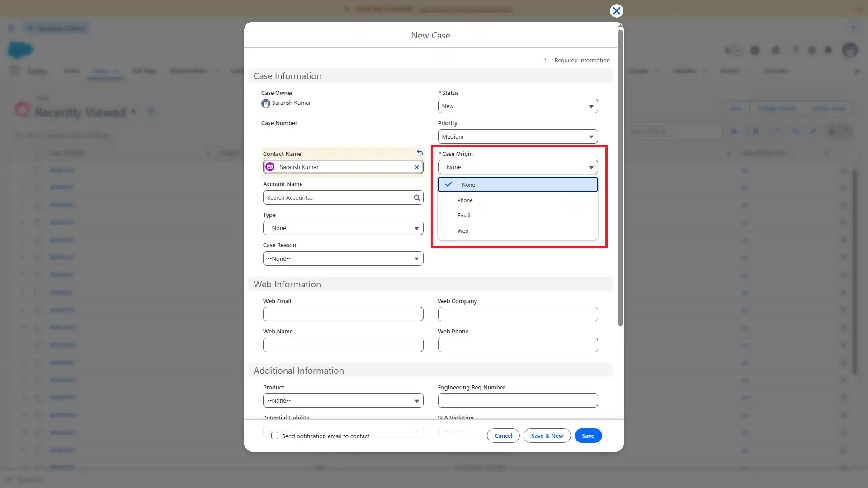Open the Type dropdown
The width and height of the screenshot is (868, 488).
pyautogui.click(x=343, y=228)
